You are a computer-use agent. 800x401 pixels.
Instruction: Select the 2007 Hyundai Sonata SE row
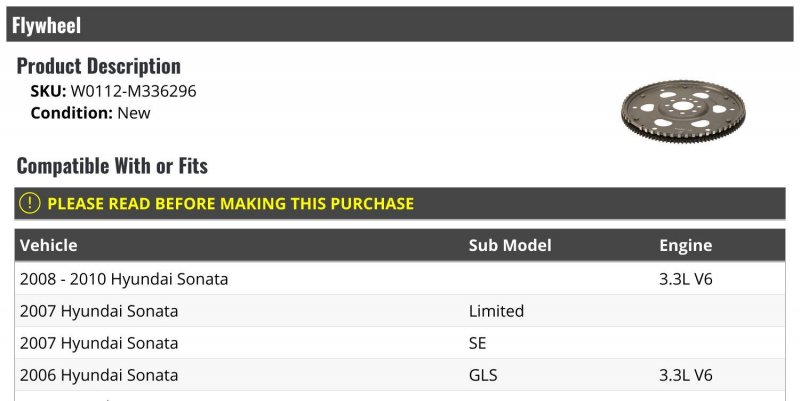[399, 343]
